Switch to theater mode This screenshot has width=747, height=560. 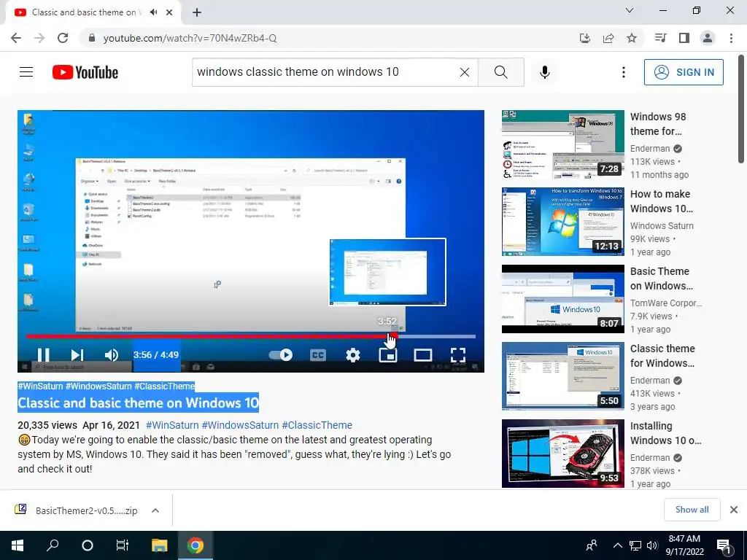423,355
